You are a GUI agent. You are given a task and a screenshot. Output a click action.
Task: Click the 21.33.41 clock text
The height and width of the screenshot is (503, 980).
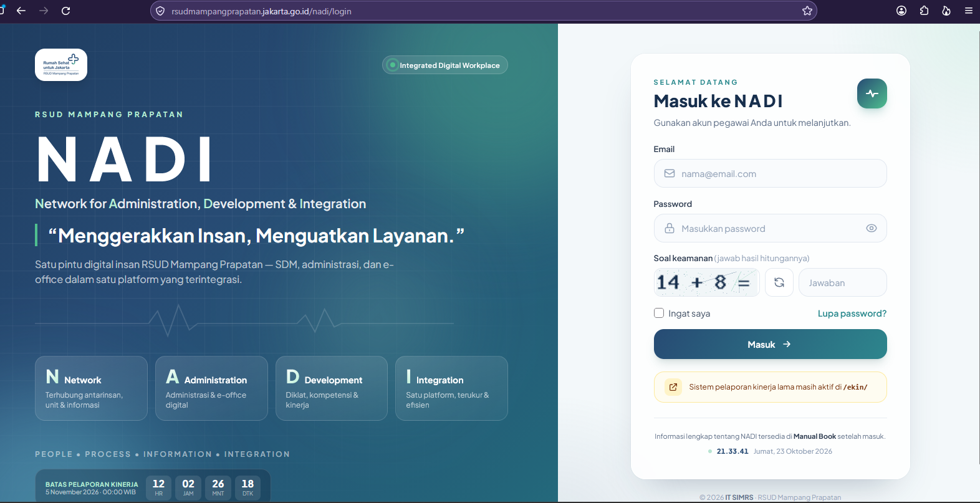click(733, 451)
